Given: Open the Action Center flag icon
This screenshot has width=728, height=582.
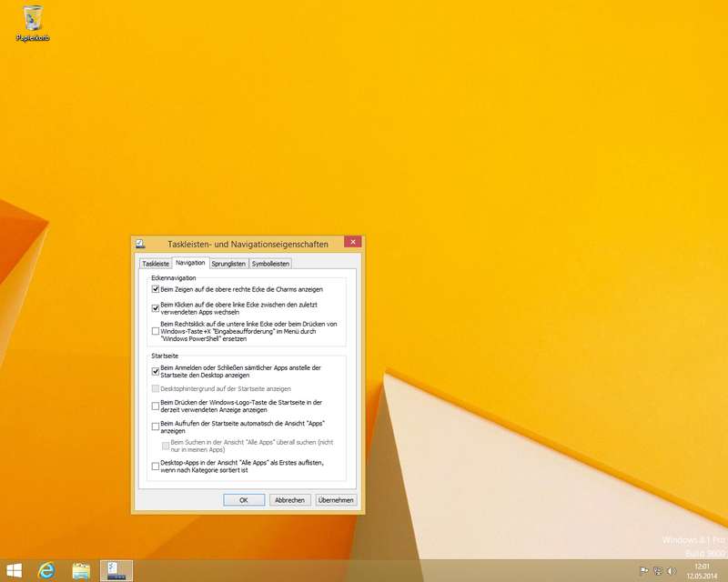Looking at the screenshot, I should (x=643, y=571).
